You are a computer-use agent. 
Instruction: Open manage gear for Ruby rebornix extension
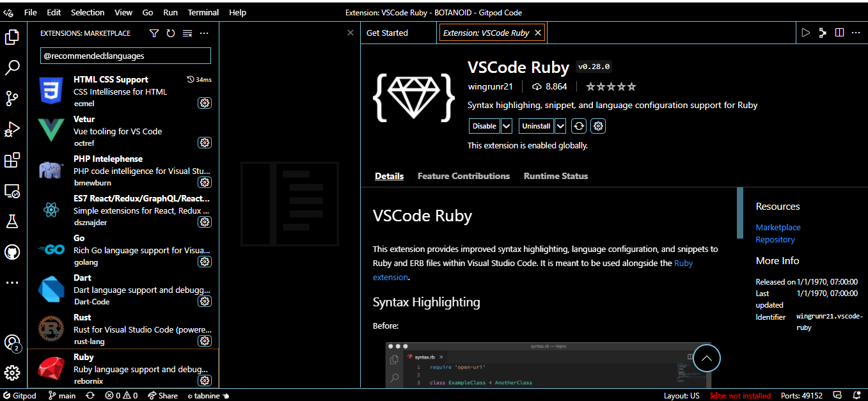click(x=205, y=381)
